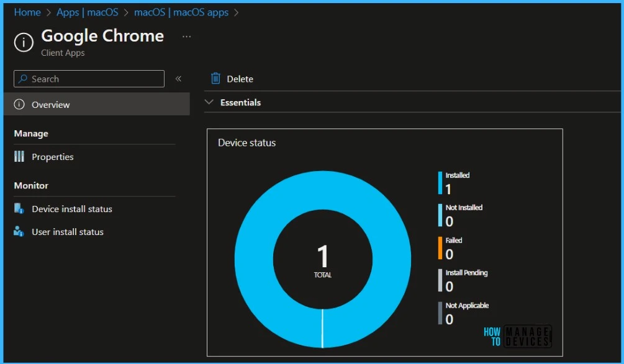Click the Google Chrome page title
624x364 pixels.
pyautogui.click(x=102, y=36)
